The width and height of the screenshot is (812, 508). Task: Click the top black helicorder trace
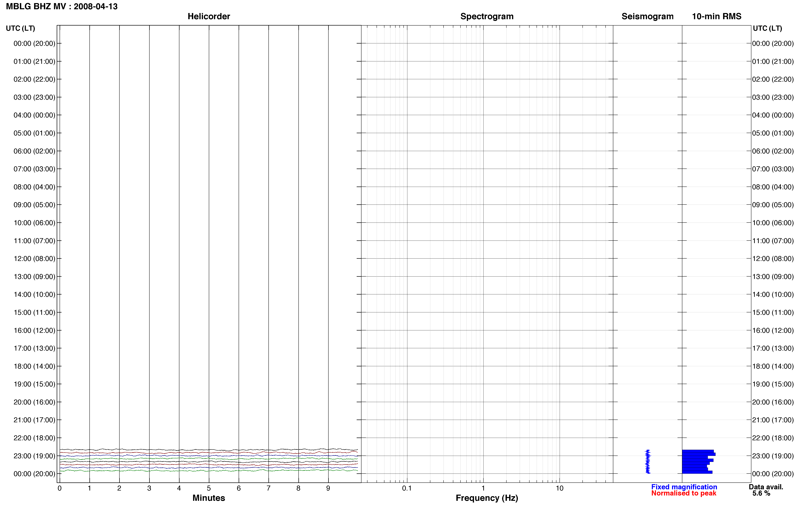point(208,450)
